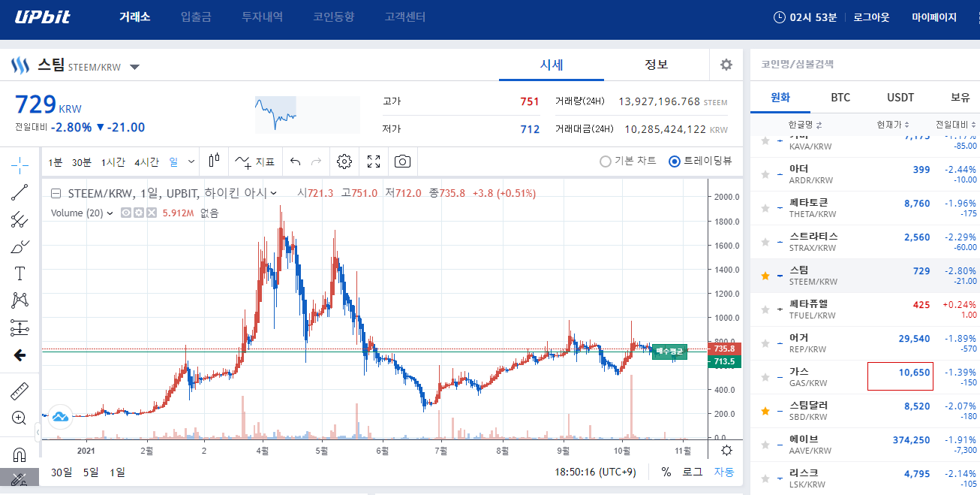Open Volume indicator settings icon
980x495 pixels.
pos(139,213)
